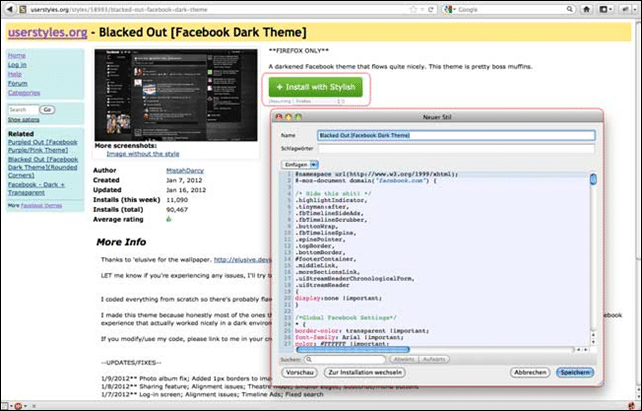Click the sidebar Search text box
The height and width of the screenshot is (411, 642).
(x=23, y=110)
